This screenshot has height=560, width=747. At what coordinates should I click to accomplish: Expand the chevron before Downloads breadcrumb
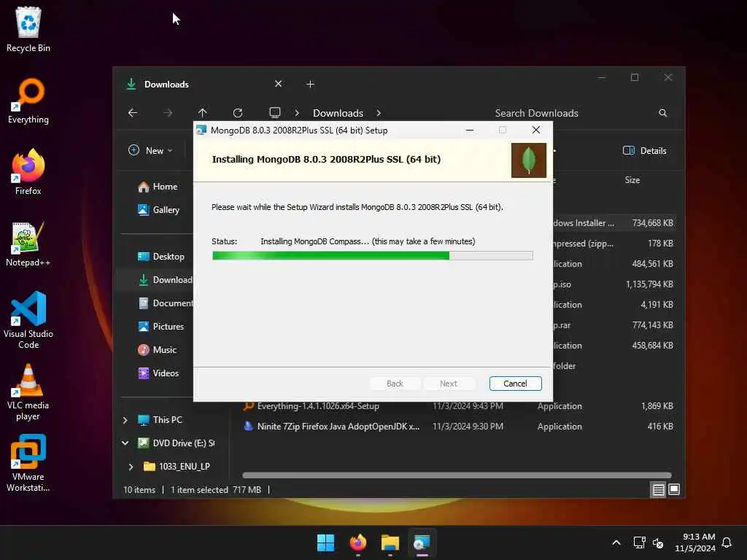[x=297, y=113]
